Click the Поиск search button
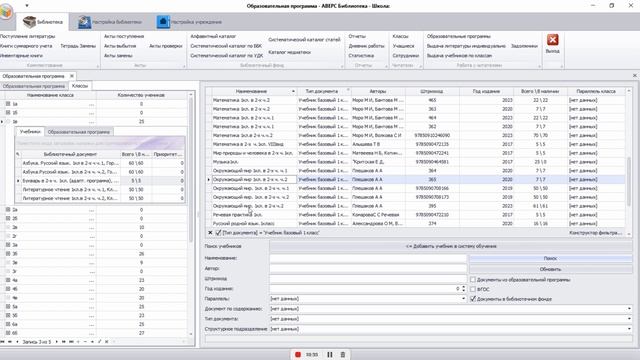Viewport: 640px width, 360px height. pyautogui.click(x=550, y=258)
